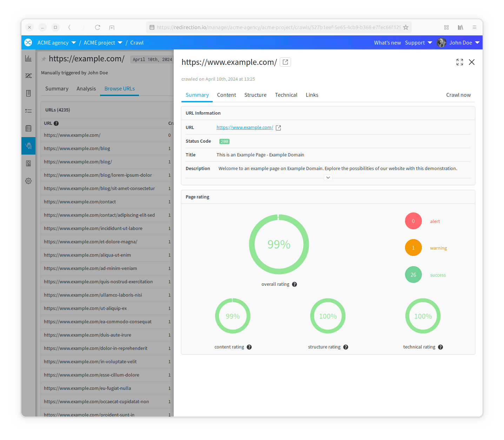Select the https://www.example.com/blog row

tap(107, 149)
